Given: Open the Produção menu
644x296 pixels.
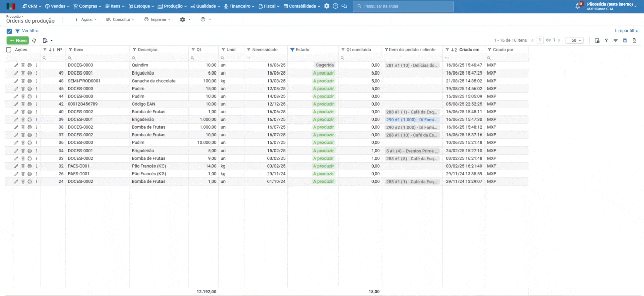Looking at the screenshot, I should tap(172, 6).
